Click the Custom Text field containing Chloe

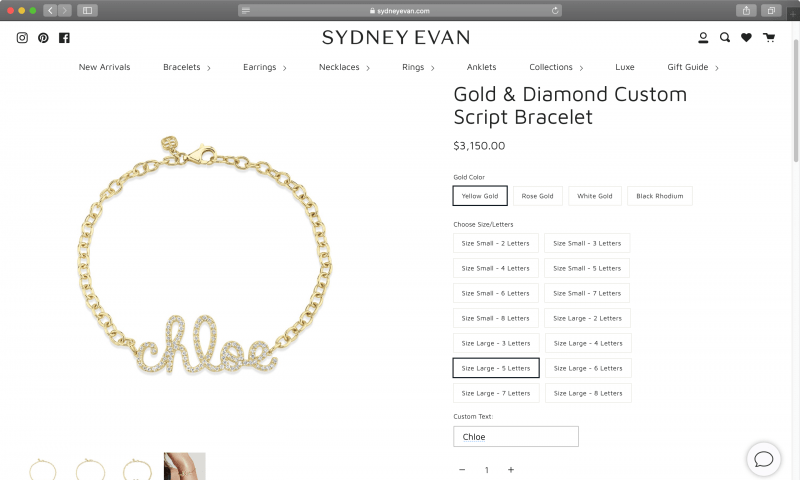(516, 437)
